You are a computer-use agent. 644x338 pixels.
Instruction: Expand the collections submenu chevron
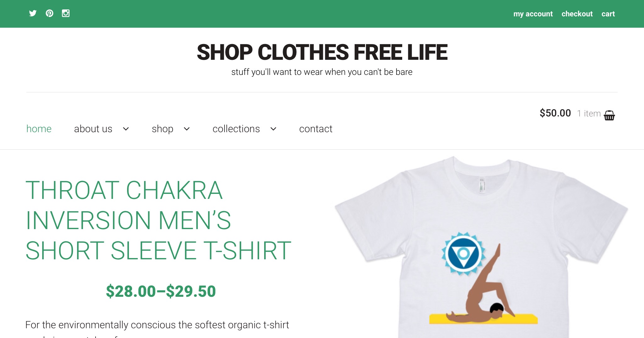pyautogui.click(x=274, y=129)
